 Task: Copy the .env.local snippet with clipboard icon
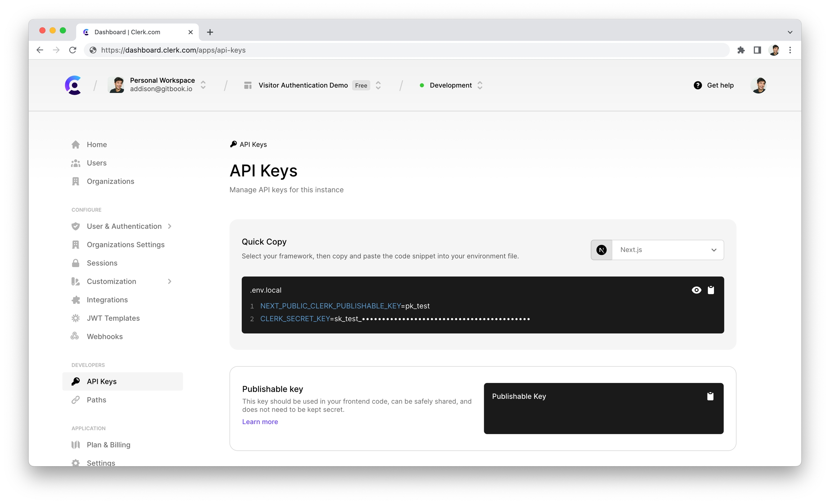[711, 290]
